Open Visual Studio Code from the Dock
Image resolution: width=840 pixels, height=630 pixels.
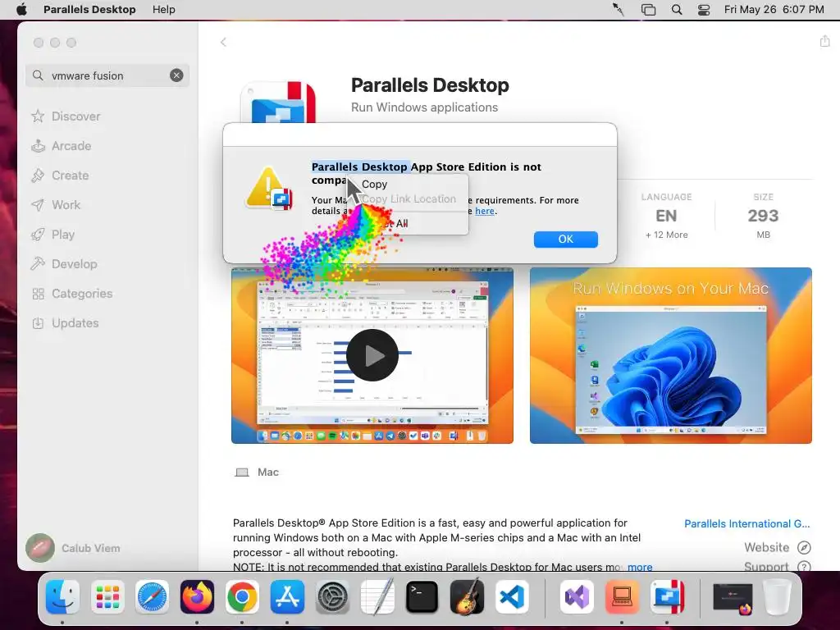tap(512, 596)
